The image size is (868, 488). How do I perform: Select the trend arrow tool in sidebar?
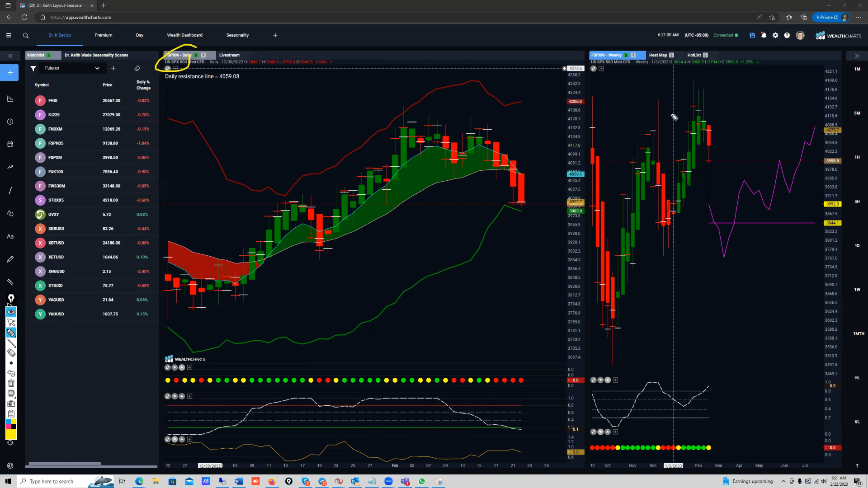coord(10,167)
